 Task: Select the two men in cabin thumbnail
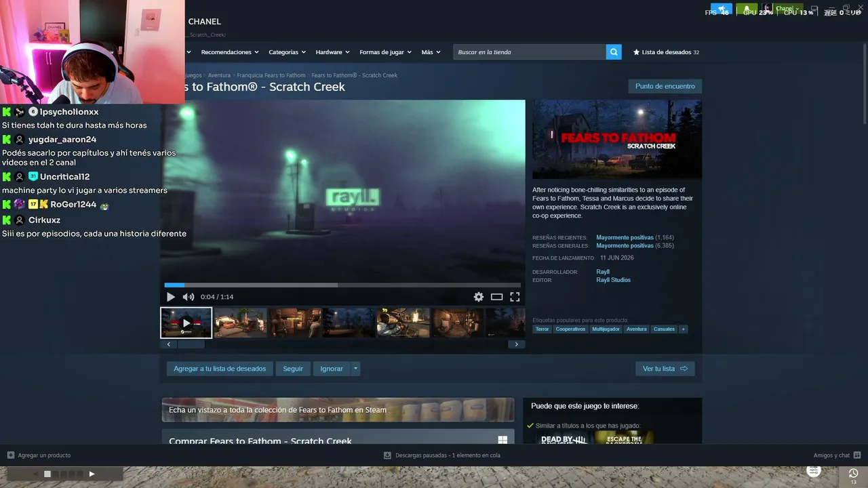click(x=296, y=323)
